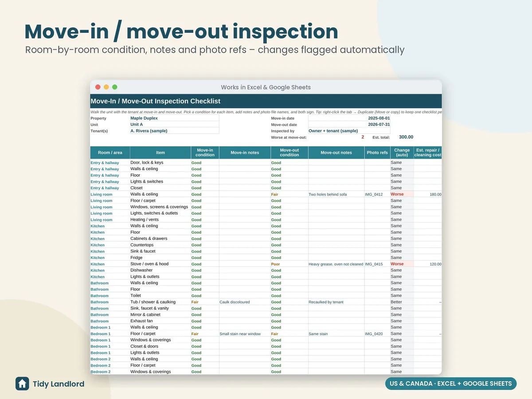Click the Same stain move-out note
This screenshot has width=532, height=399.
click(x=318, y=334)
